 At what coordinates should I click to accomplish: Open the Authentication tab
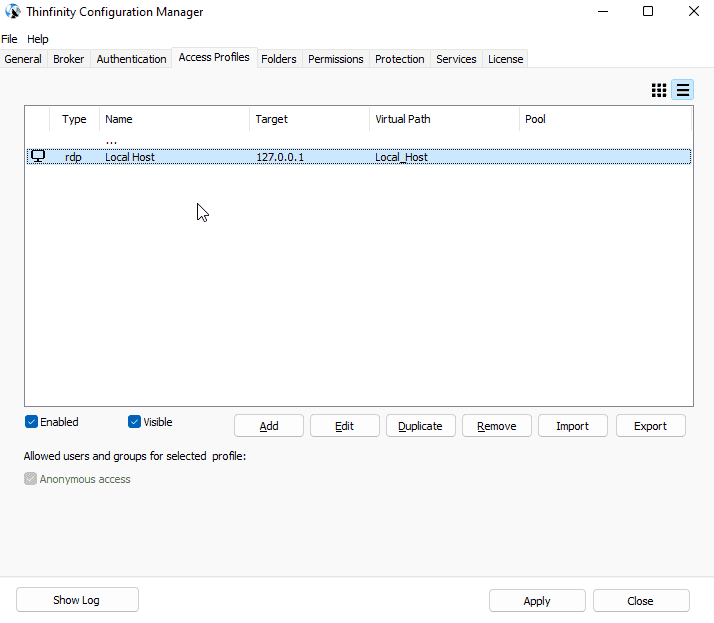131,59
